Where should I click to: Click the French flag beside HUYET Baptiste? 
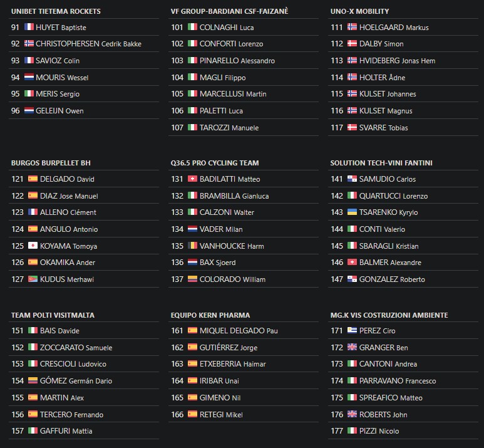pyautogui.click(x=29, y=27)
